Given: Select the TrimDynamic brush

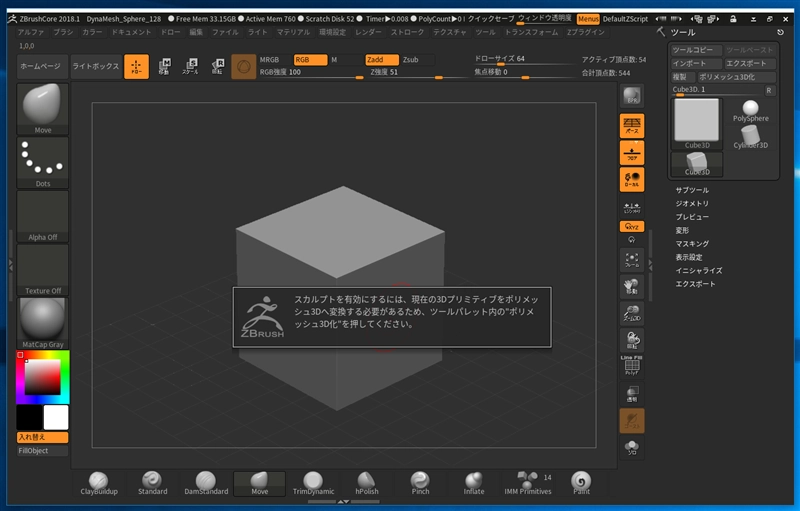Looking at the screenshot, I should [313, 483].
